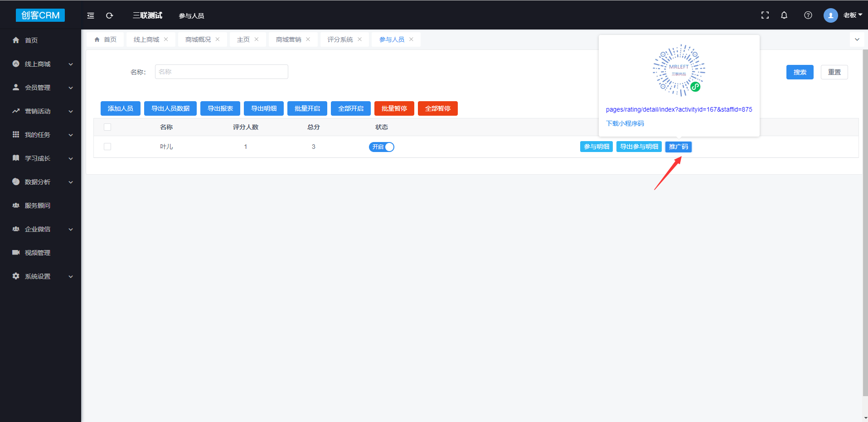Screen dimensions: 868x422
Task: Close the 评分系统 tab
Action: point(360,39)
